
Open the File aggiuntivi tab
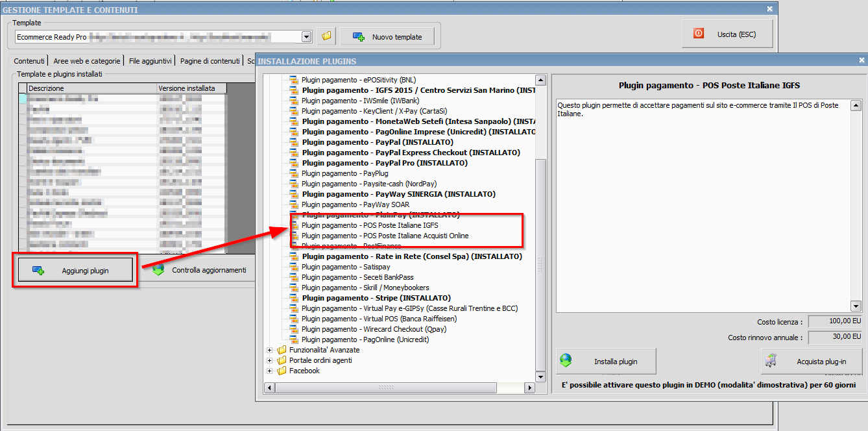[x=151, y=61]
